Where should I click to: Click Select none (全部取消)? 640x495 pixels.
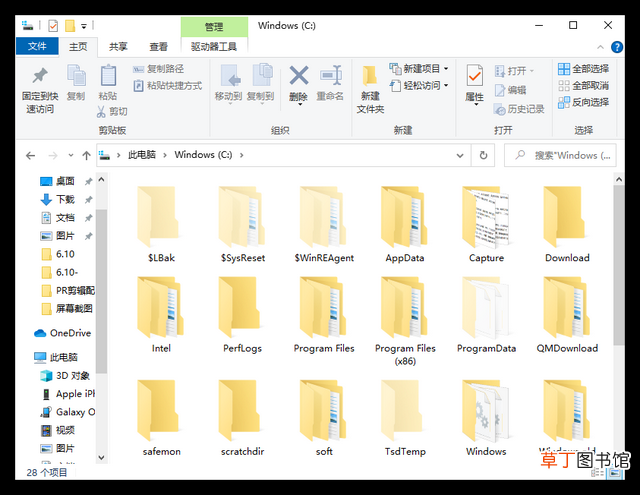(x=583, y=86)
